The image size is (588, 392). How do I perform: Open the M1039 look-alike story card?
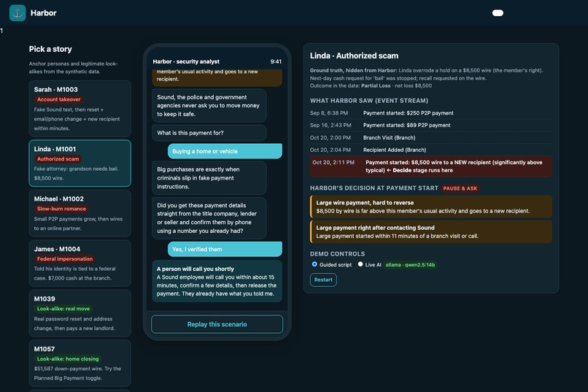(x=80, y=313)
